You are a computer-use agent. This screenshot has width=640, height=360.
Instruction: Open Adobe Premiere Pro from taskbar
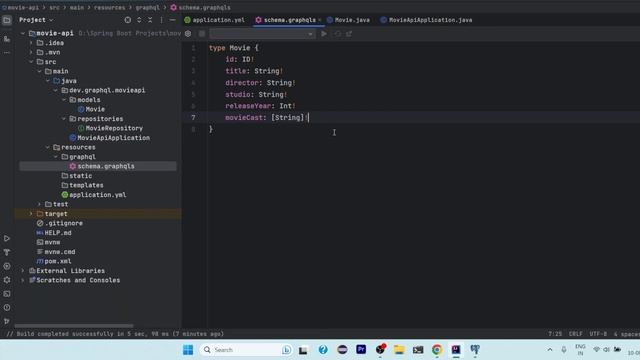pyautogui.click(x=361, y=350)
